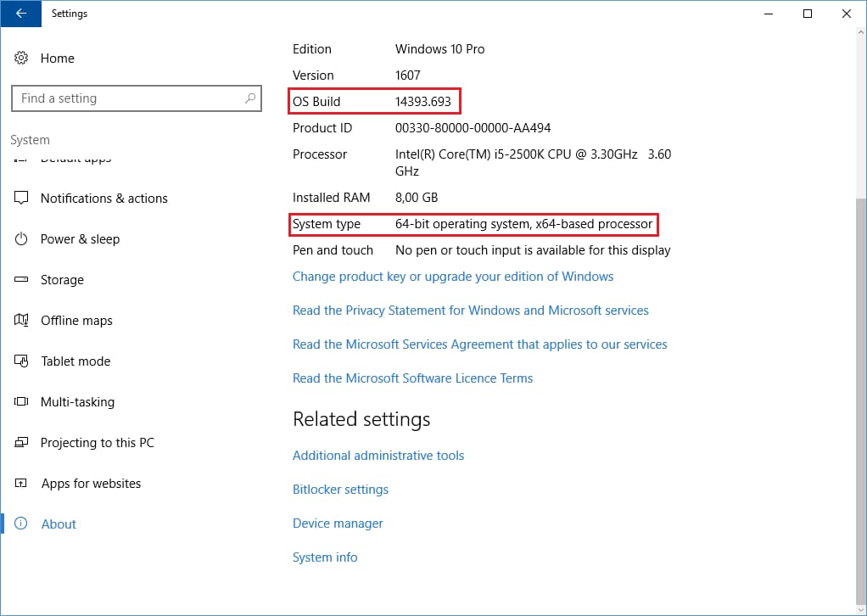
Task: Open Bitlocker settings link
Action: click(x=340, y=490)
